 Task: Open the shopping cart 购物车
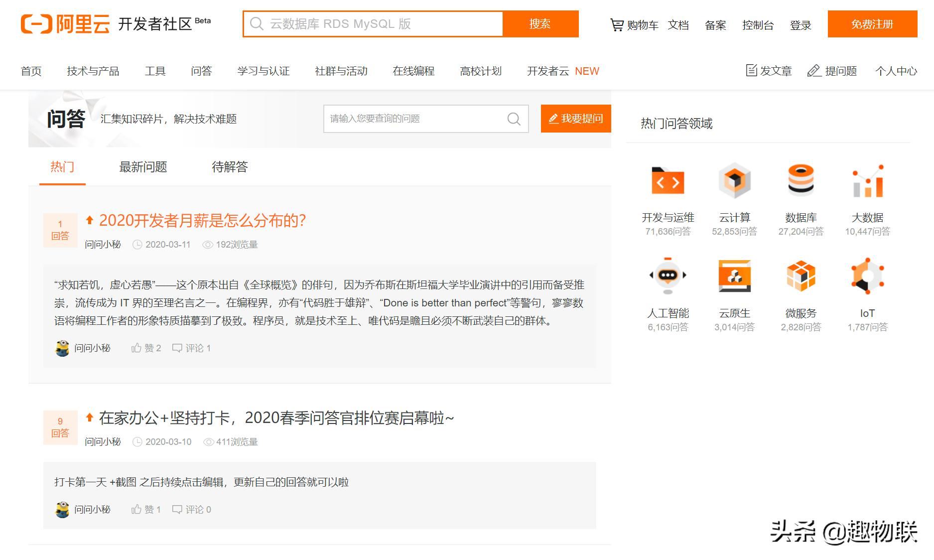click(x=634, y=25)
